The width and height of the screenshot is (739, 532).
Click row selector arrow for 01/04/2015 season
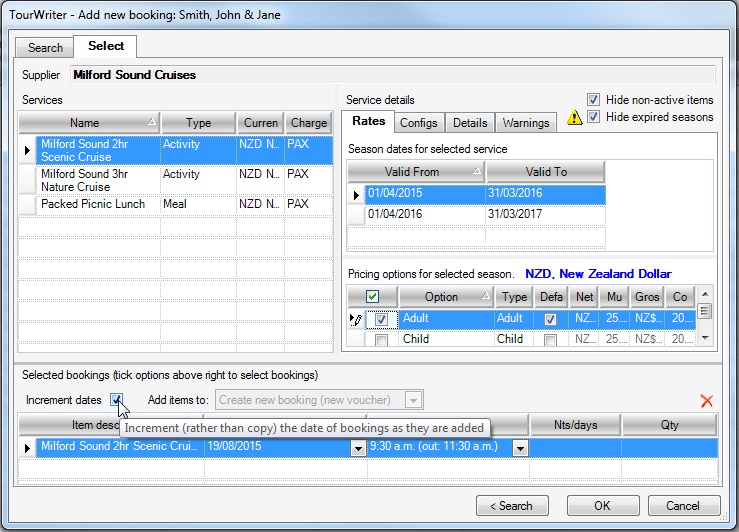click(x=355, y=194)
